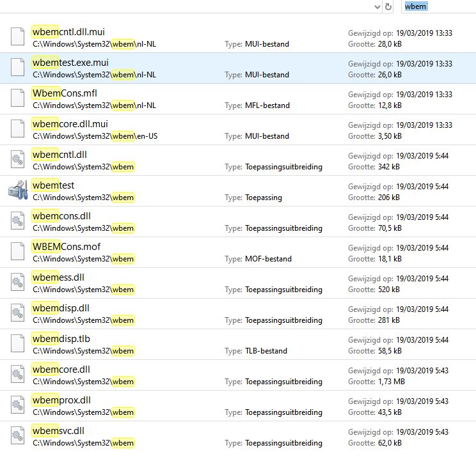Select the wbemdisp.dll file name
The image size is (476, 459).
point(61,308)
